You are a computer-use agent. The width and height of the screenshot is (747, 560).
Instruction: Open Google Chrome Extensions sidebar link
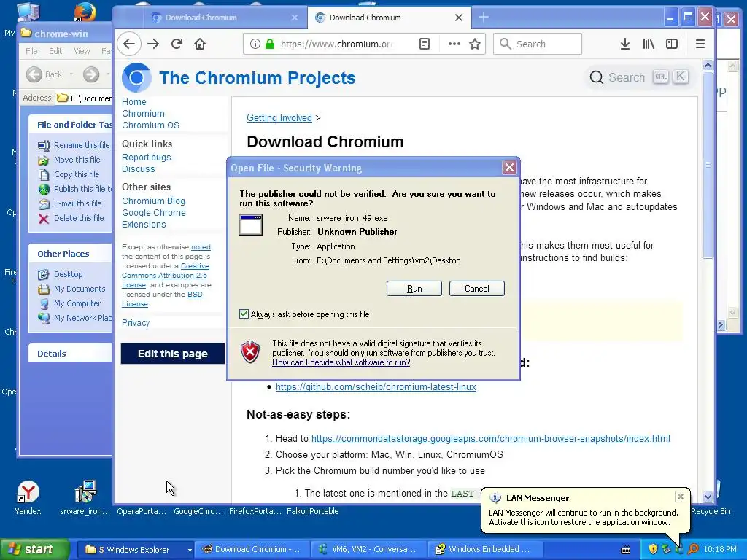(x=153, y=219)
